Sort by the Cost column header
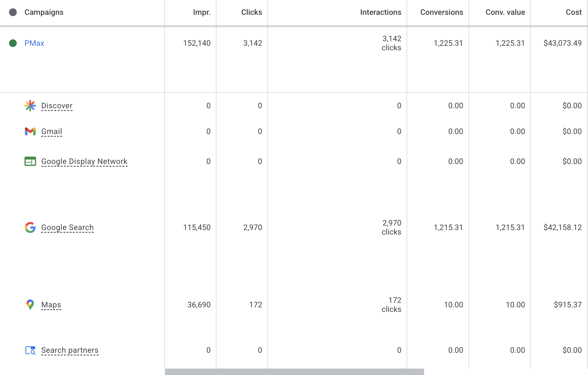The width and height of the screenshot is (588, 375). click(574, 12)
